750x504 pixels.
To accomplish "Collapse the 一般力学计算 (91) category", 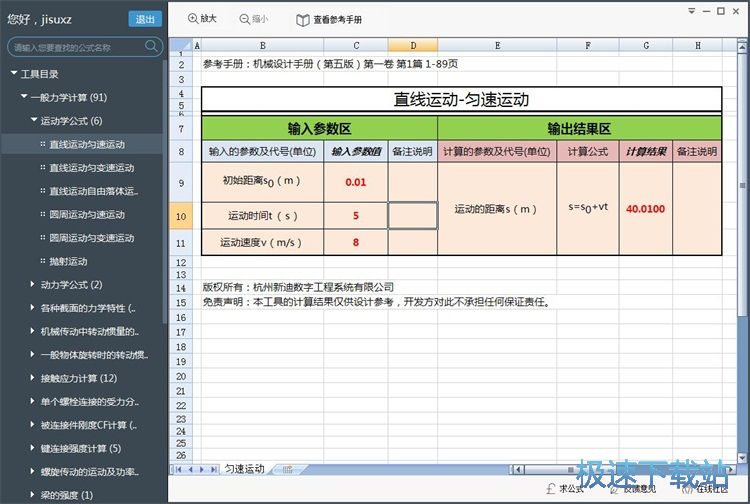I will click(24, 97).
